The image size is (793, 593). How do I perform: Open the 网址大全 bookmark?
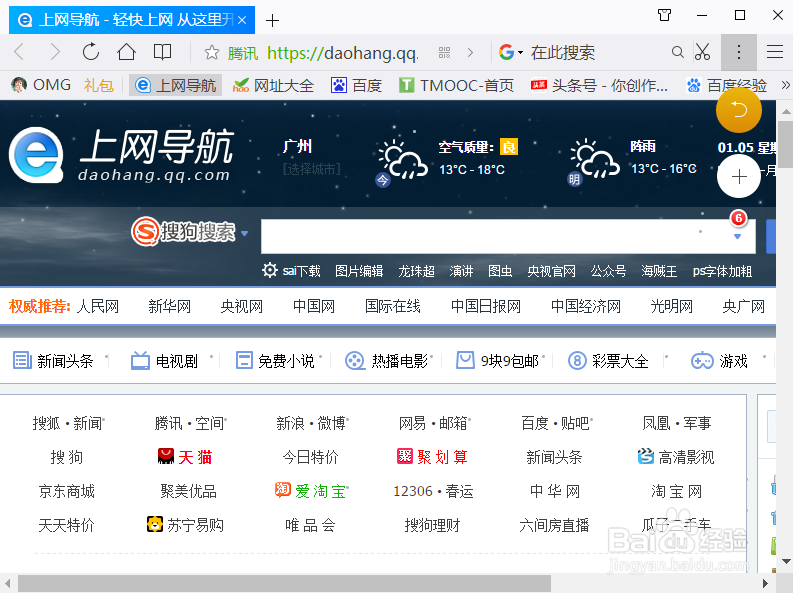tap(273, 85)
